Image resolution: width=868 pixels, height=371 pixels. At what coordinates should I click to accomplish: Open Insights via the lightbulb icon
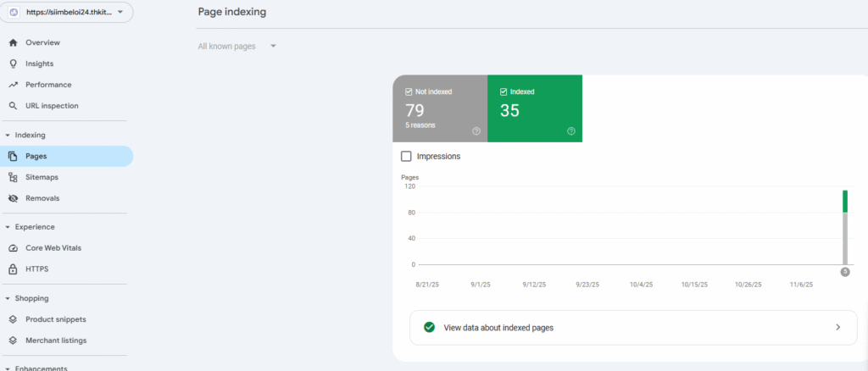click(x=13, y=64)
